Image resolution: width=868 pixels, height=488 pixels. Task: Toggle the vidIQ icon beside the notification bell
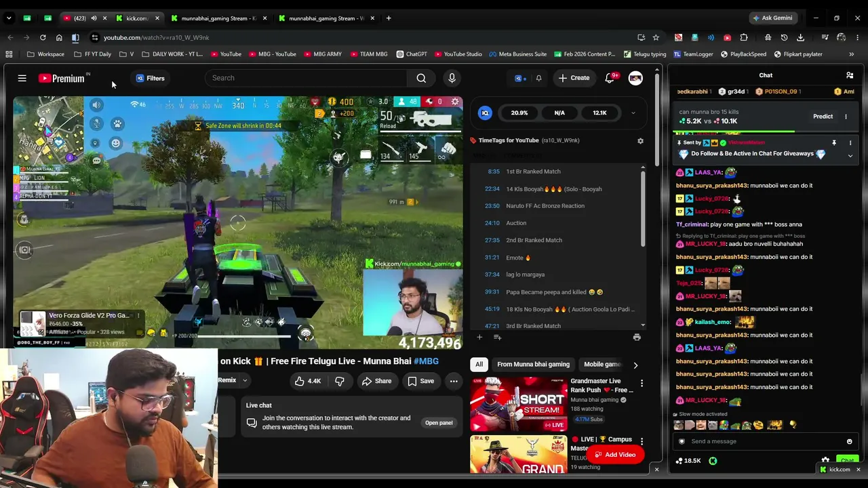click(519, 78)
